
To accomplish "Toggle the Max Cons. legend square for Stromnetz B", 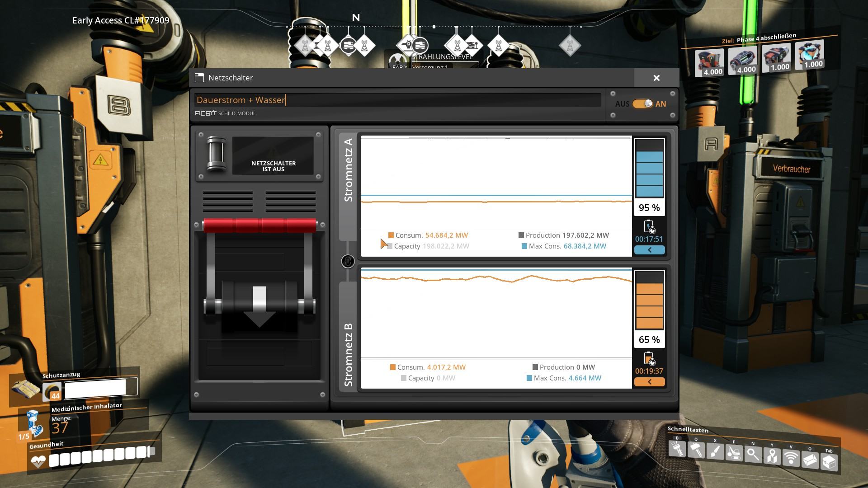I will [529, 378].
